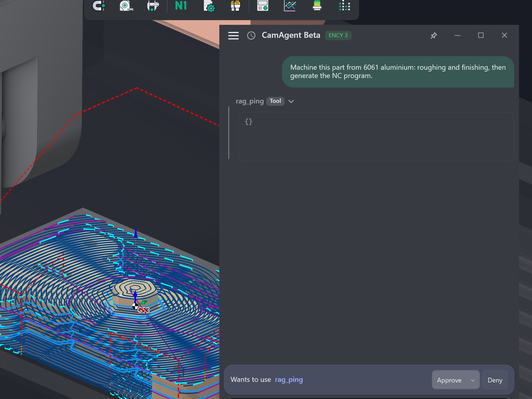Deny the rag_ping tool request
Viewport: 532px width, 399px height.
[x=495, y=380]
